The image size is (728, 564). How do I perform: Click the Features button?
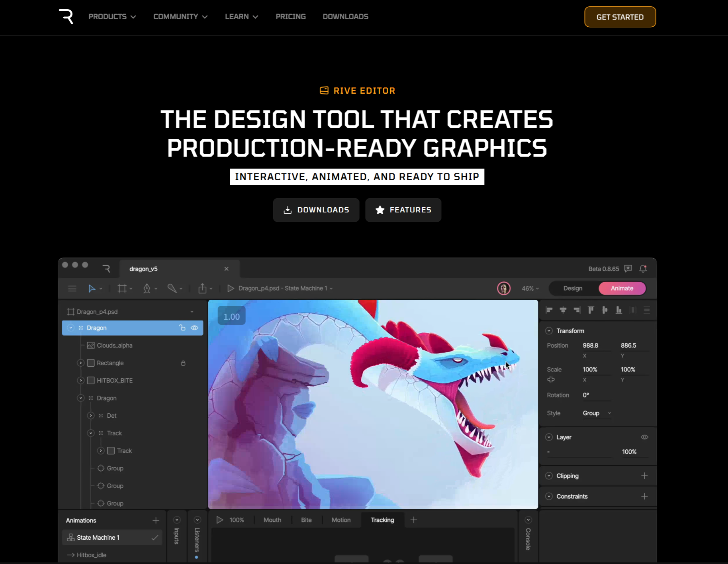(x=403, y=210)
